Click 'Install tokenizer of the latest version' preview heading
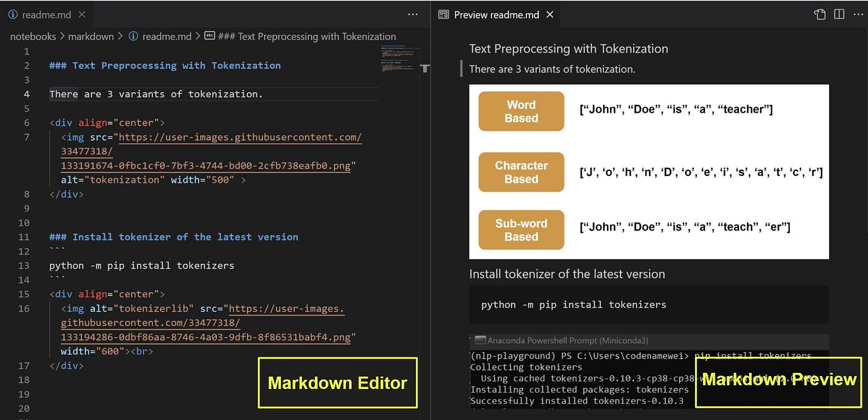 point(567,274)
